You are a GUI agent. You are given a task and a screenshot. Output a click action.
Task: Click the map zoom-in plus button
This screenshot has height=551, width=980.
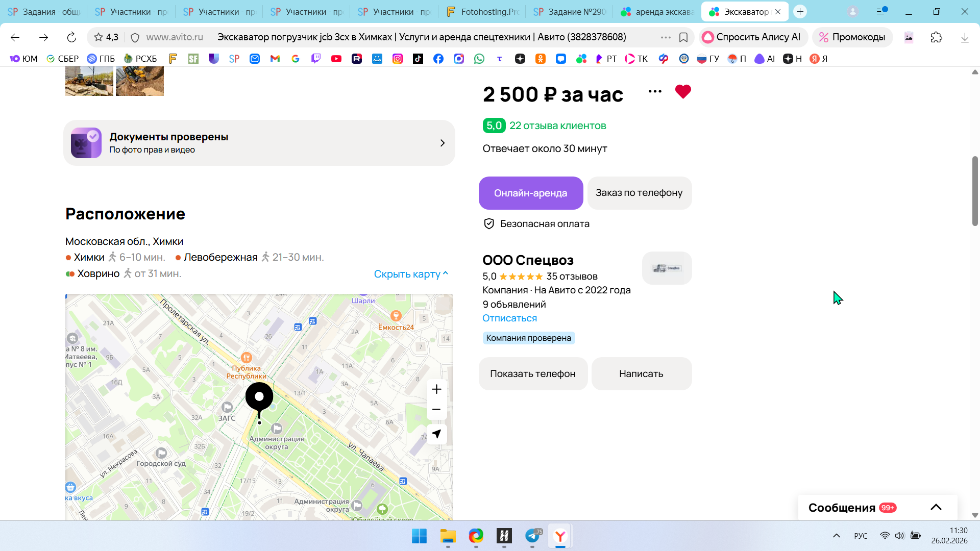tap(436, 390)
